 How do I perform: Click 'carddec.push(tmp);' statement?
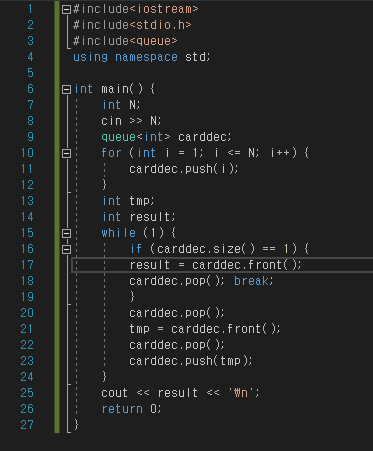coord(191,361)
